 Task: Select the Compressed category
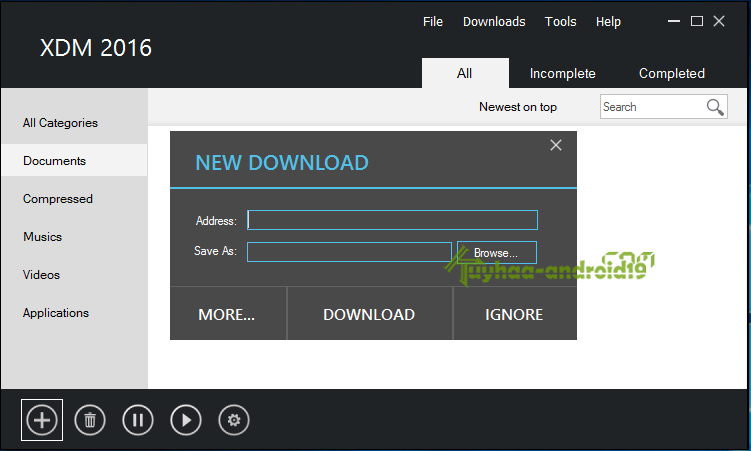pos(75,199)
